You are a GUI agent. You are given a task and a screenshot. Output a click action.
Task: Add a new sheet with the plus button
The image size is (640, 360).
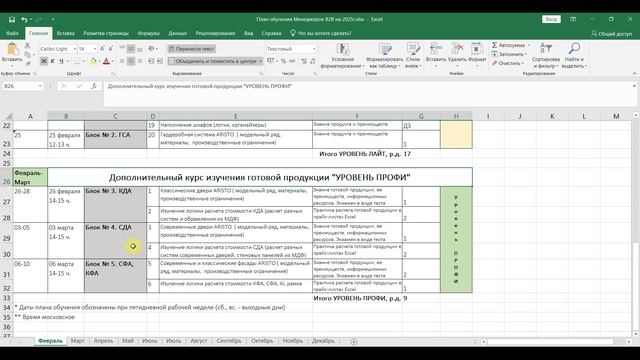click(354, 341)
